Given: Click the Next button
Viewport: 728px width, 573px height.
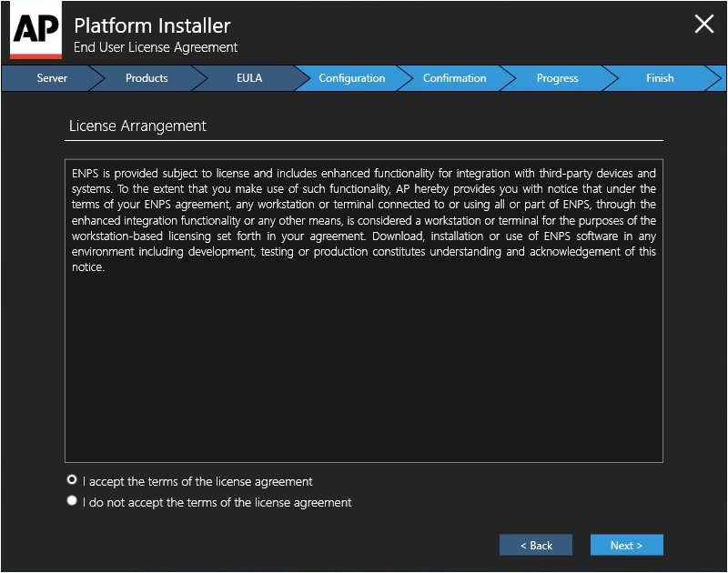Looking at the screenshot, I should click(x=626, y=545).
